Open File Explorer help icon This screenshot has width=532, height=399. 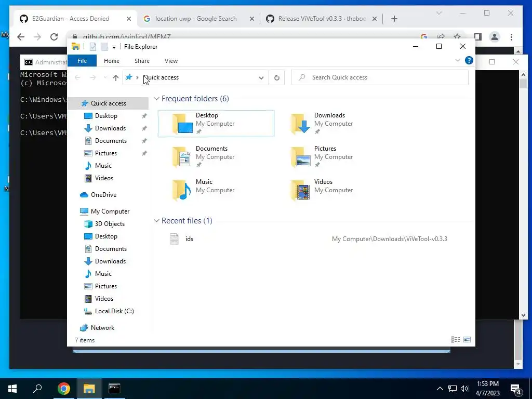pyautogui.click(x=469, y=60)
